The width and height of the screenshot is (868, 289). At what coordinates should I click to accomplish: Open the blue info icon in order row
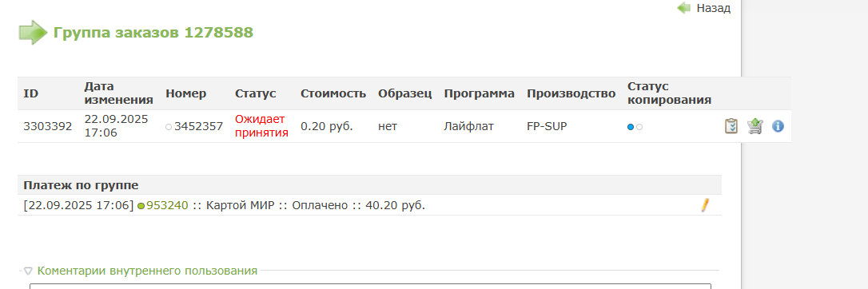coord(778,127)
